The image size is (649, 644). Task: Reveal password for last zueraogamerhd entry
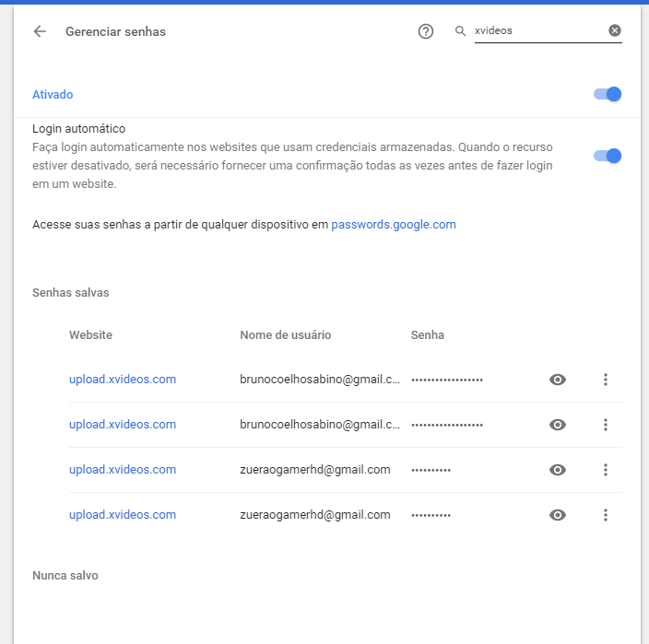[558, 515]
